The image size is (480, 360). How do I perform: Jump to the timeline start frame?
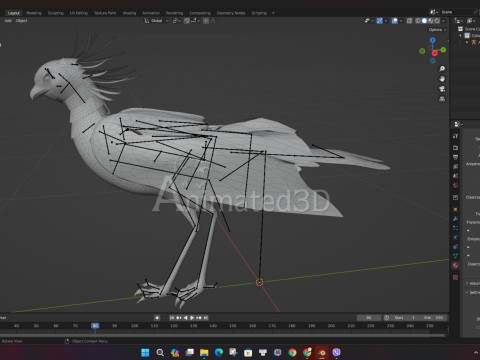[172, 318]
